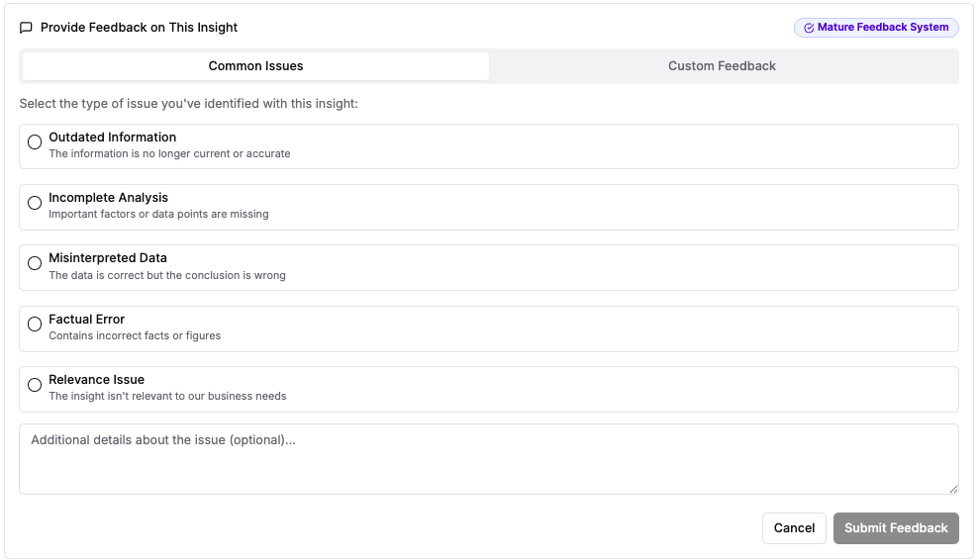Click the Mature Feedback System badge

pos(876,28)
